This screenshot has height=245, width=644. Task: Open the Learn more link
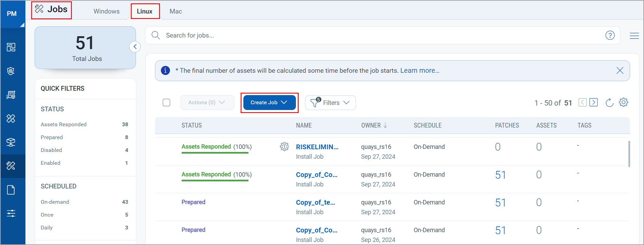tap(420, 71)
